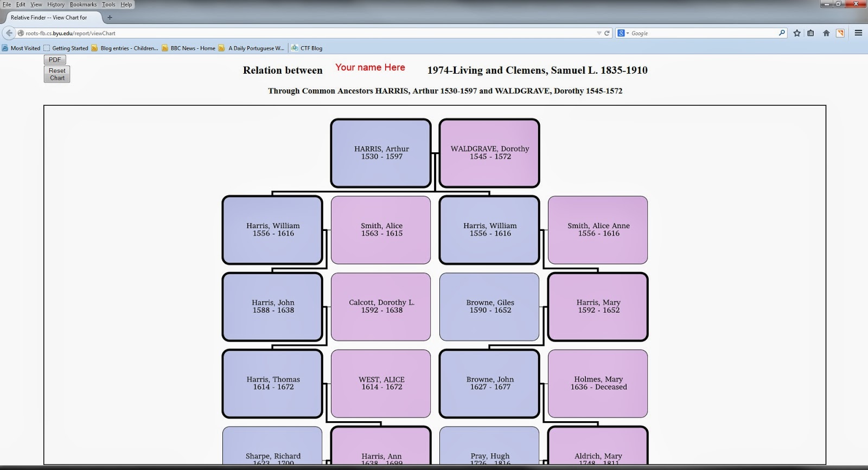The height and width of the screenshot is (470, 868).
Task: Select the Harris, John 1588 - 1638 box
Action: pyautogui.click(x=272, y=307)
